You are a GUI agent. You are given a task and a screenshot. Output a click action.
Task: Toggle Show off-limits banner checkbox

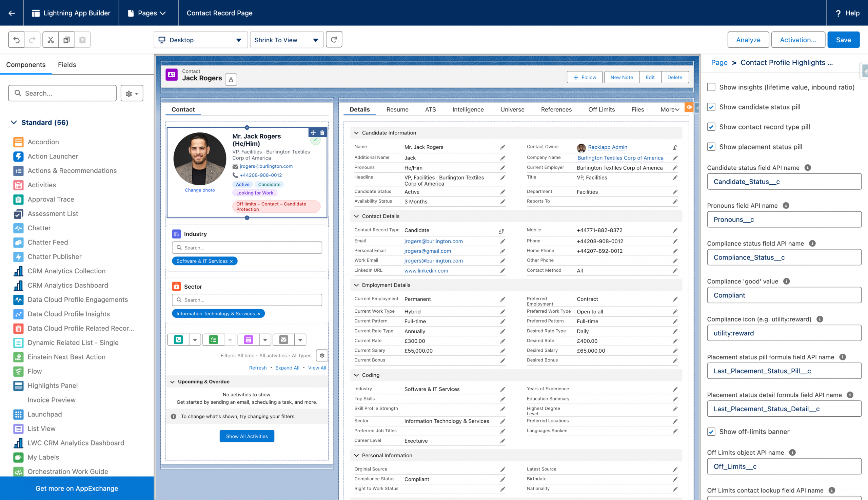click(x=711, y=432)
